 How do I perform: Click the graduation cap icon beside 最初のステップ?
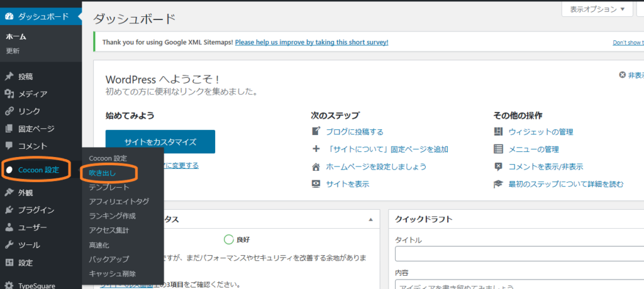pos(498,184)
